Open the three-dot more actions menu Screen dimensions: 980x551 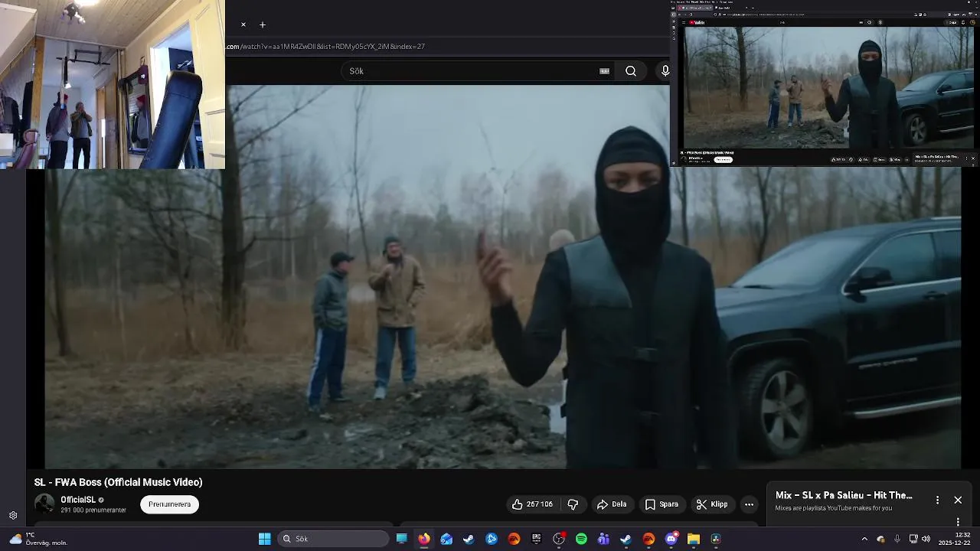(750, 504)
